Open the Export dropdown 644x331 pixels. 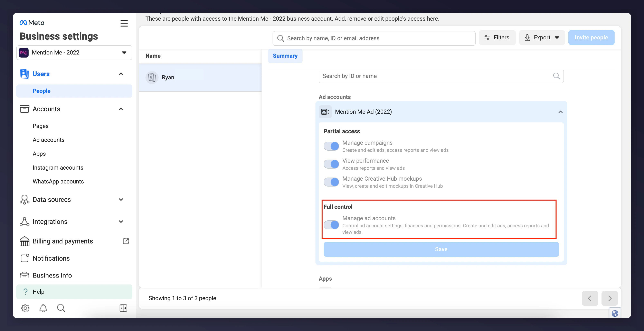pos(542,37)
